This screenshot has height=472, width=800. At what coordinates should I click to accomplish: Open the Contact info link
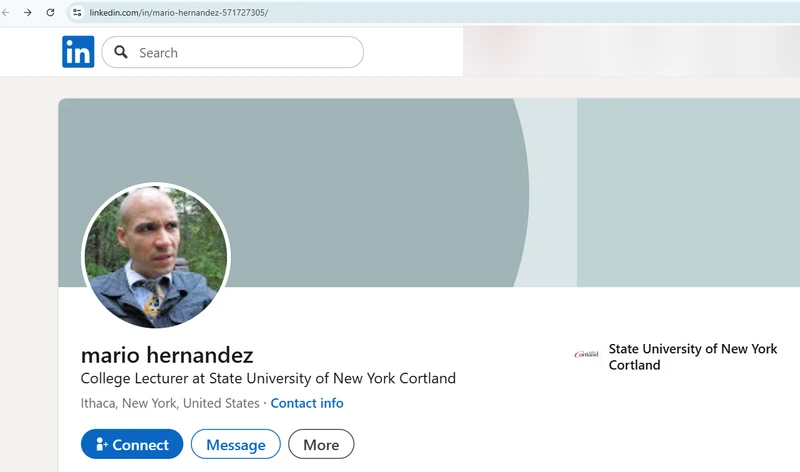click(307, 403)
